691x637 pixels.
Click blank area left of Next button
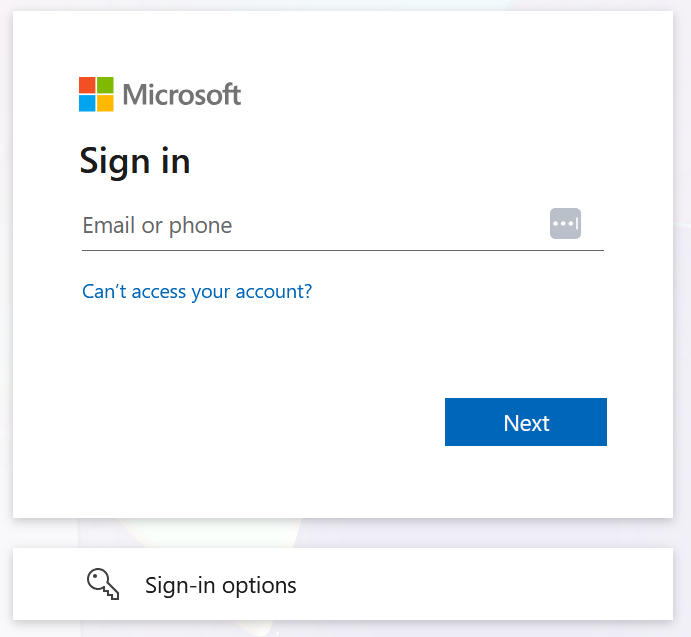264,422
